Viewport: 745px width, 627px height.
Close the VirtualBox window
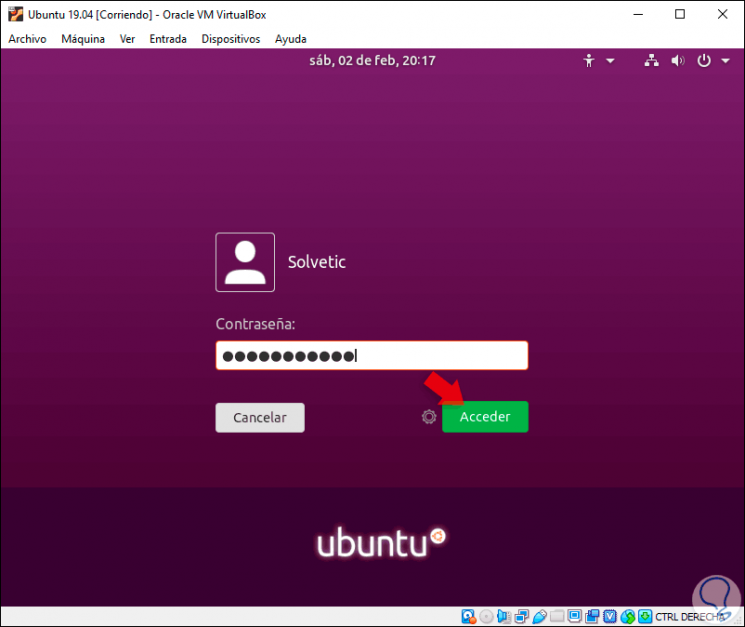click(723, 14)
